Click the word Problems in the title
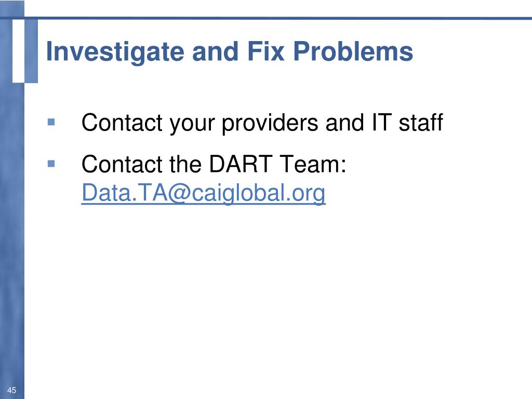Screen dimensions: 532x399 [353, 51]
